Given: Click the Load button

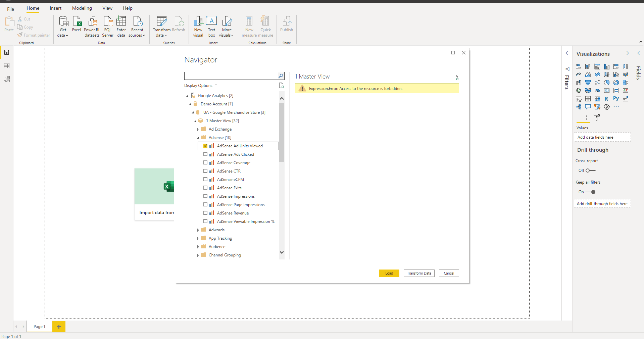Looking at the screenshot, I should tap(389, 273).
